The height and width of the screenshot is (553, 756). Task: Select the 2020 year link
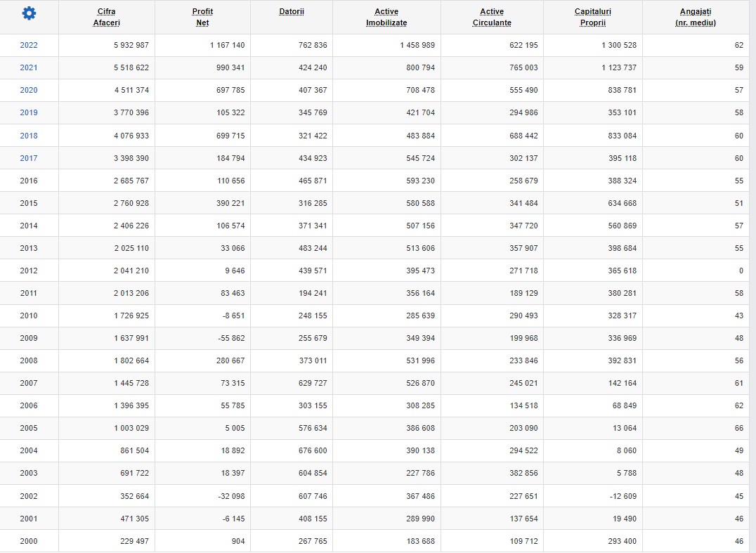29,90
